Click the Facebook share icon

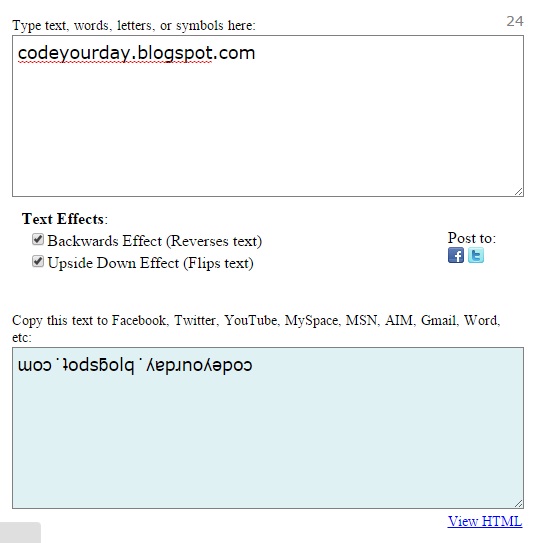click(x=456, y=255)
